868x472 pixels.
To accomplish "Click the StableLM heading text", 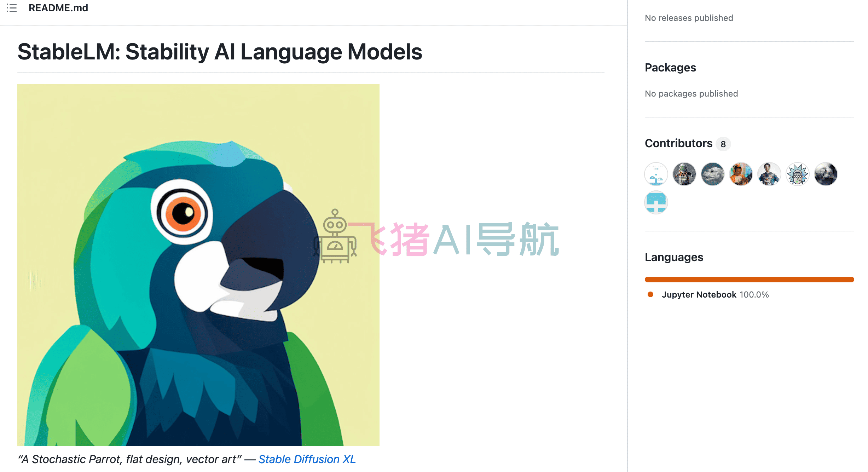I will pyautogui.click(x=220, y=52).
